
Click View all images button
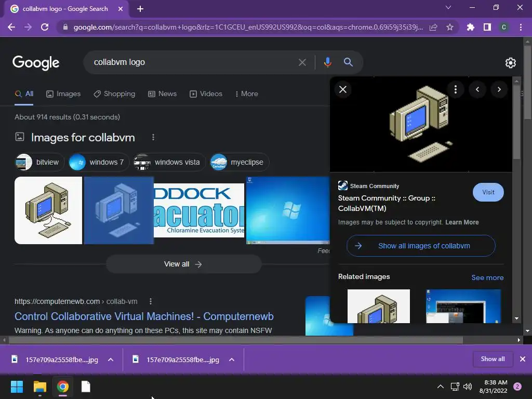point(183,264)
